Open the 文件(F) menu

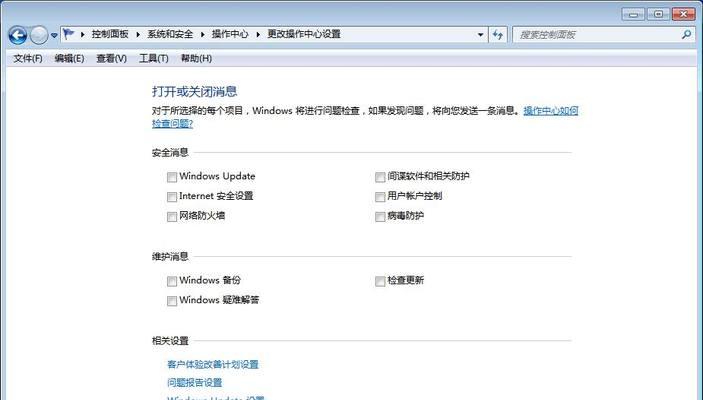[x=28, y=58]
